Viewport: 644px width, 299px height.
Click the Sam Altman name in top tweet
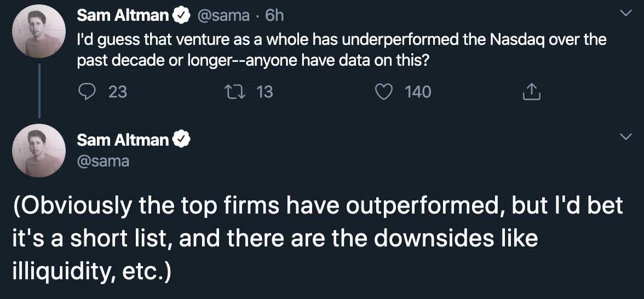pyautogui.click(x=123, y=16)
